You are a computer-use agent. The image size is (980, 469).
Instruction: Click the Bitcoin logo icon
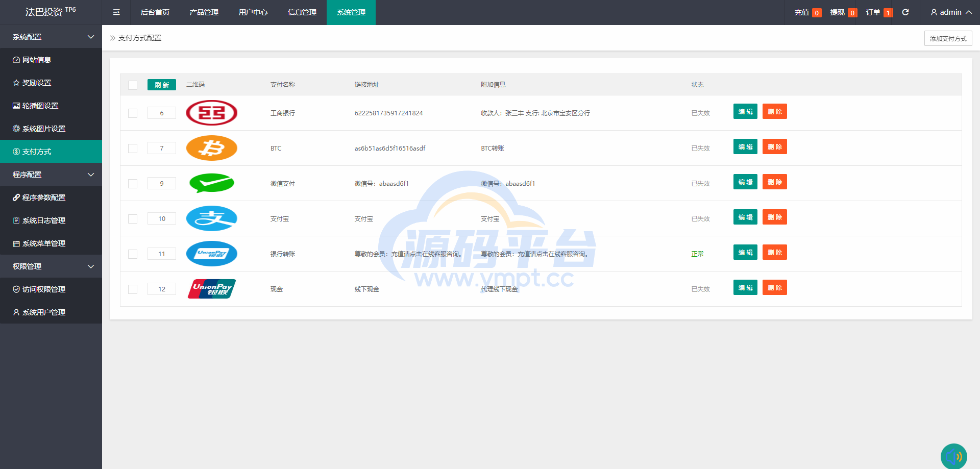pos(212,148)
